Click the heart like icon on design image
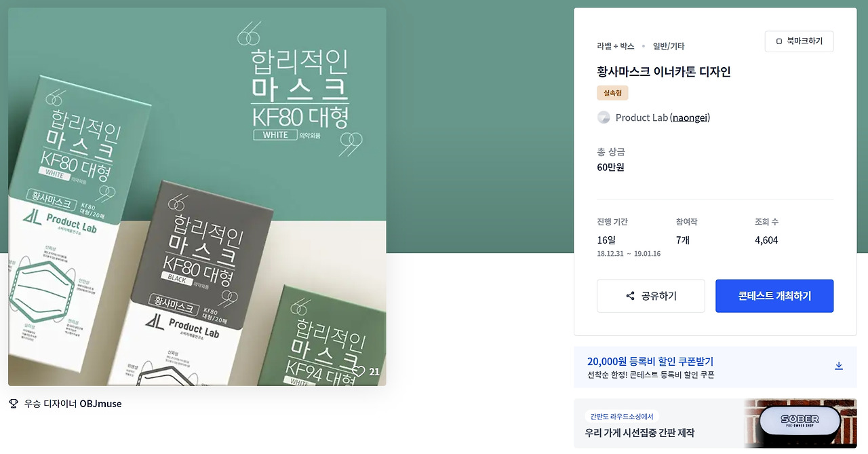 click(359, 371)
